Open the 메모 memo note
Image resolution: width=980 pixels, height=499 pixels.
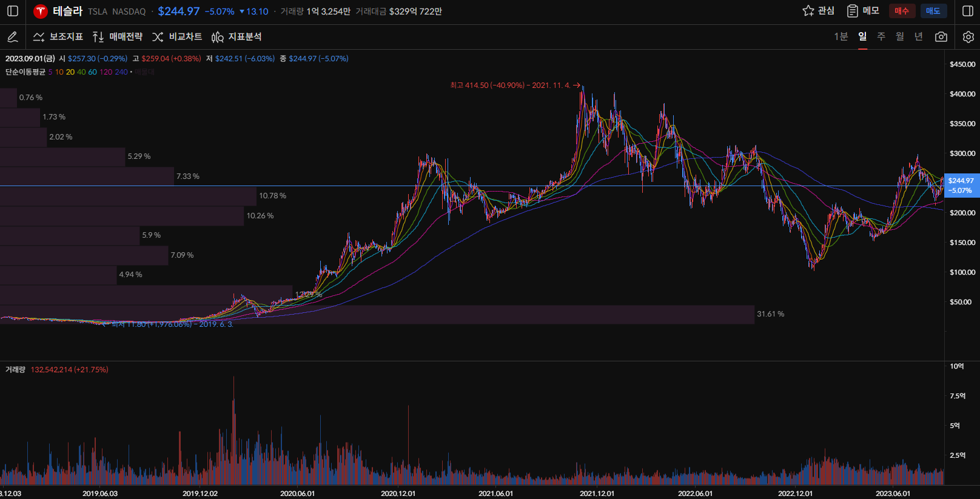863,11
